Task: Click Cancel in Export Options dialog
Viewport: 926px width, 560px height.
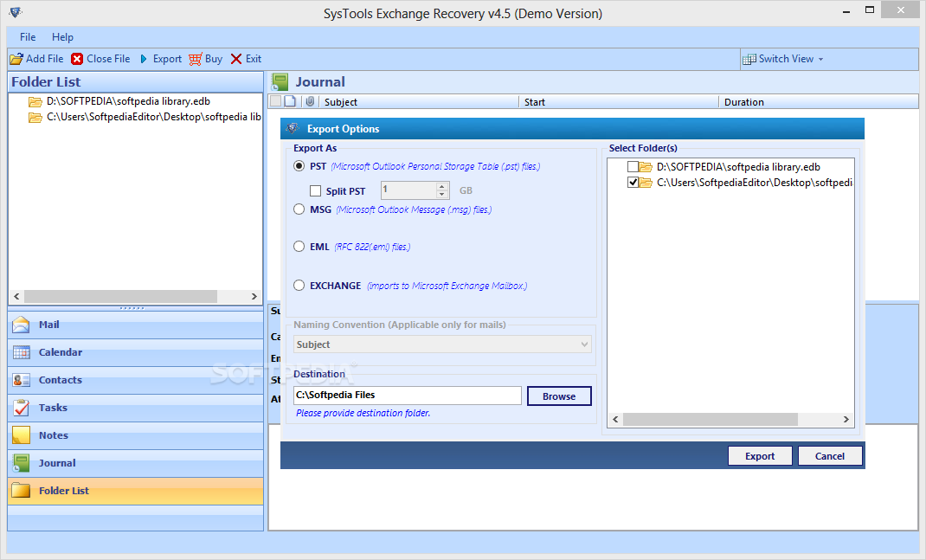Action: pyautogui.click(x=830, y=456)
